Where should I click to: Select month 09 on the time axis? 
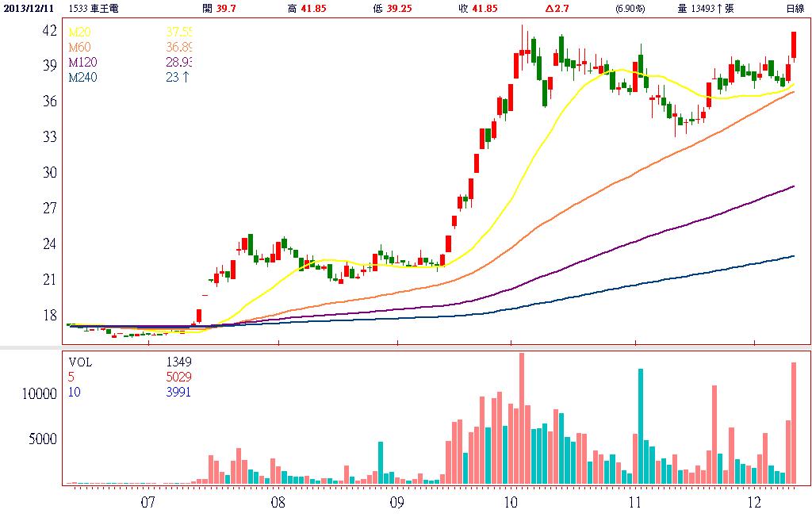397,503
